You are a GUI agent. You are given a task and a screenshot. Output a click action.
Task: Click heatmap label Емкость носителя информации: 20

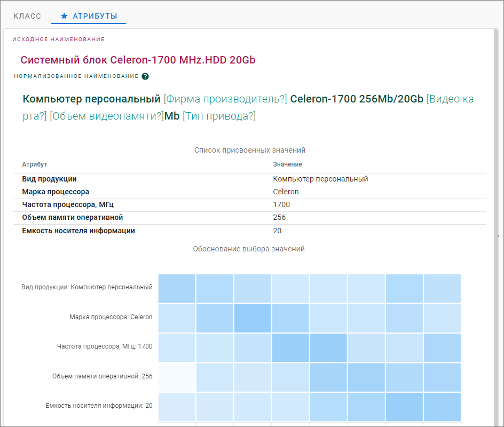click(x=99, y=406)
